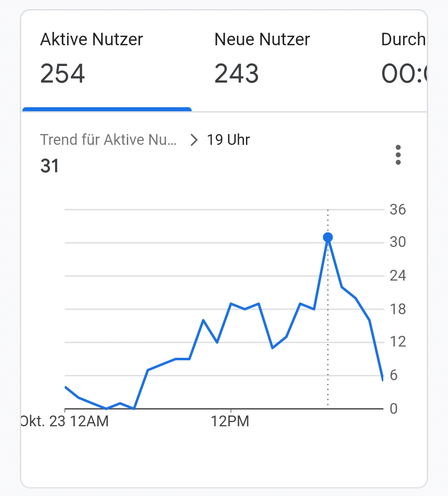This screenshot has height=496, width=448.
Task: Select the Aktive Nutzer metric tab
Action: tap(92, 40)
